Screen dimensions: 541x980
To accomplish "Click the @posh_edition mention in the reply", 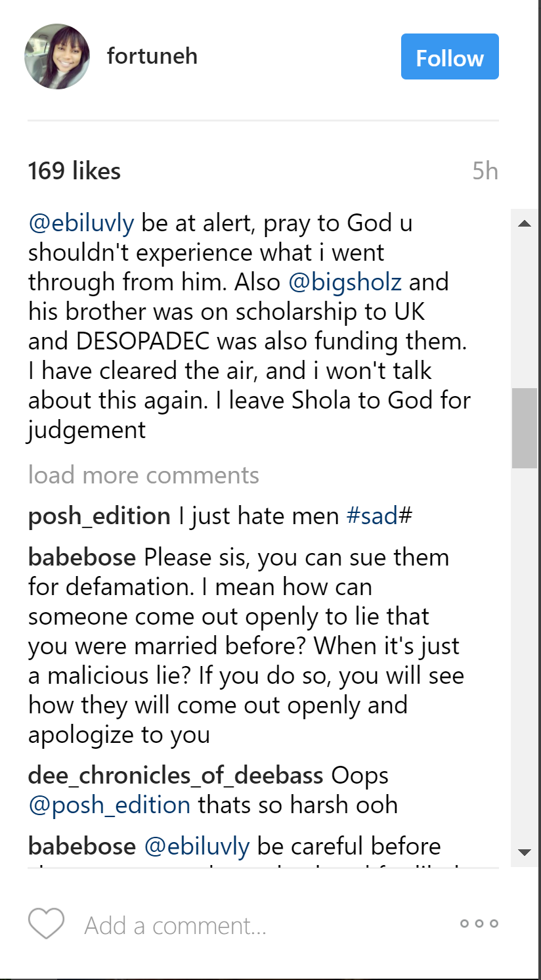I will [x=109, y=805].
